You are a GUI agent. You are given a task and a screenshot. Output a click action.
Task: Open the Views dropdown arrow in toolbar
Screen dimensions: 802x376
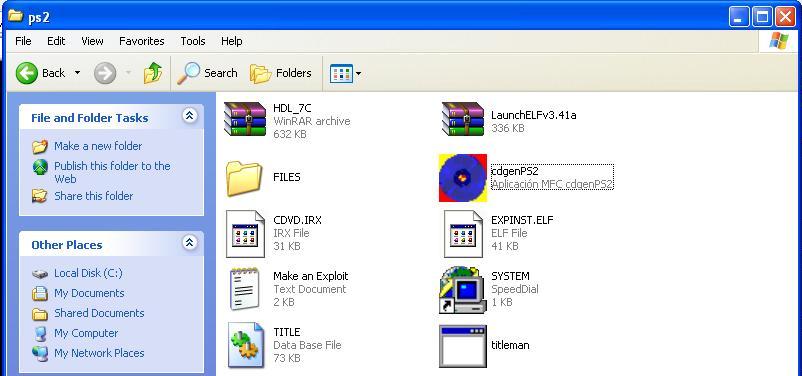(x=358, y=74)
